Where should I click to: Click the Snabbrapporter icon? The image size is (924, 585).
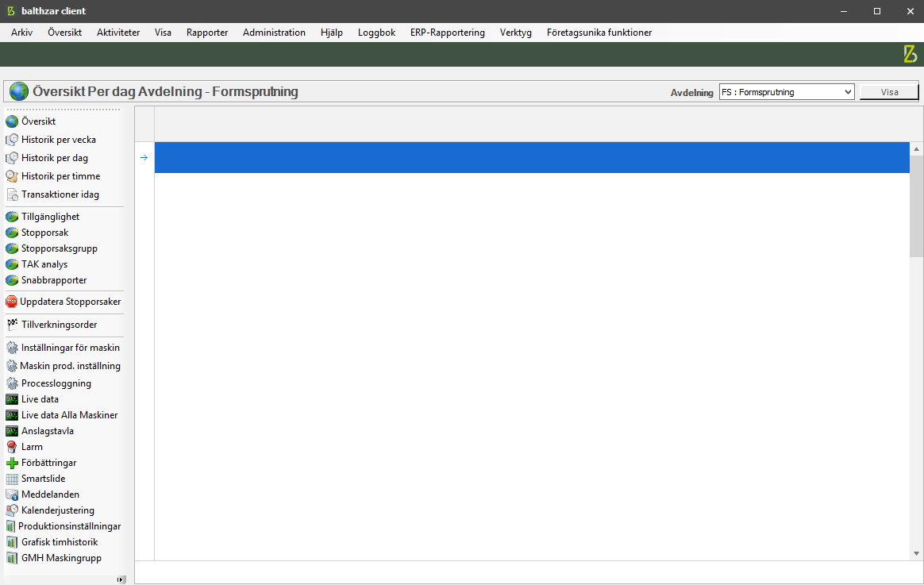[12, 280]
